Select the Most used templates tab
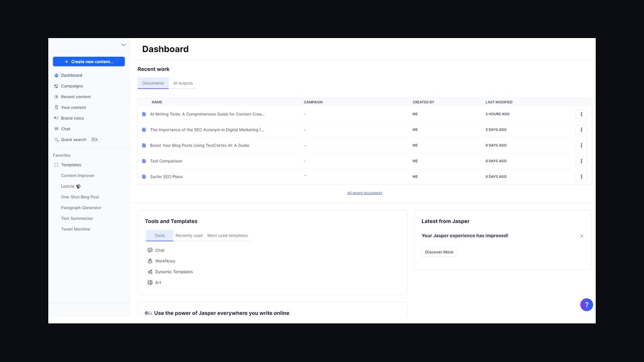644x362 pixels. pyautogui.click(x=228, y=235)
